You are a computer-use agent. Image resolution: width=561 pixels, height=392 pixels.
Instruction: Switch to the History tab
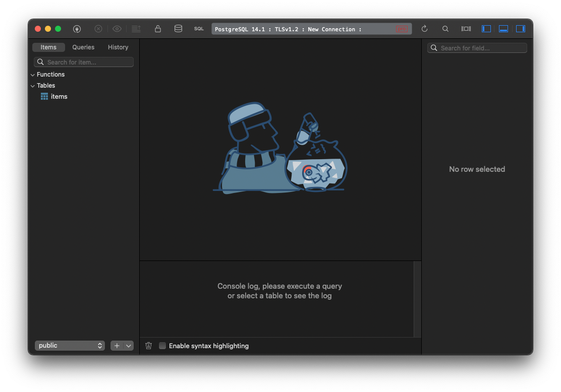[x=118, y=47]
